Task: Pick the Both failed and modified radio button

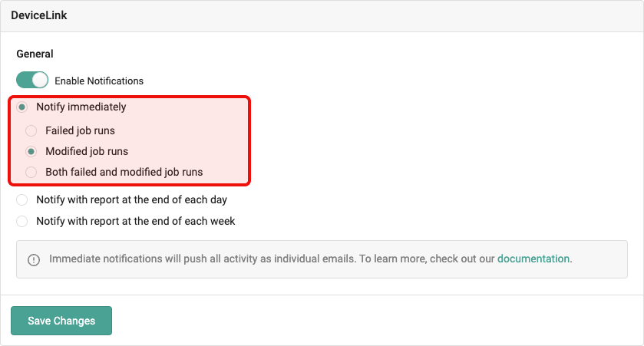Action: 31,172
